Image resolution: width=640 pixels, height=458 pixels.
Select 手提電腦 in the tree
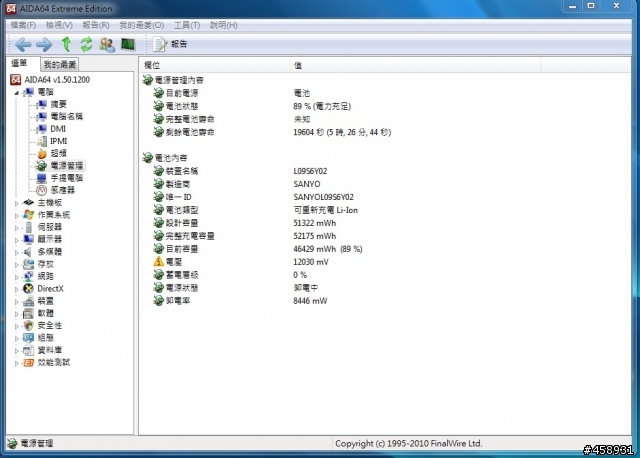pos(67,178)
